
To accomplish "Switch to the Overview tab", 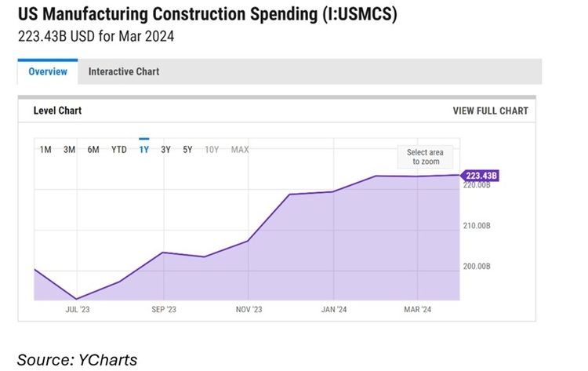I will [48, 71].
